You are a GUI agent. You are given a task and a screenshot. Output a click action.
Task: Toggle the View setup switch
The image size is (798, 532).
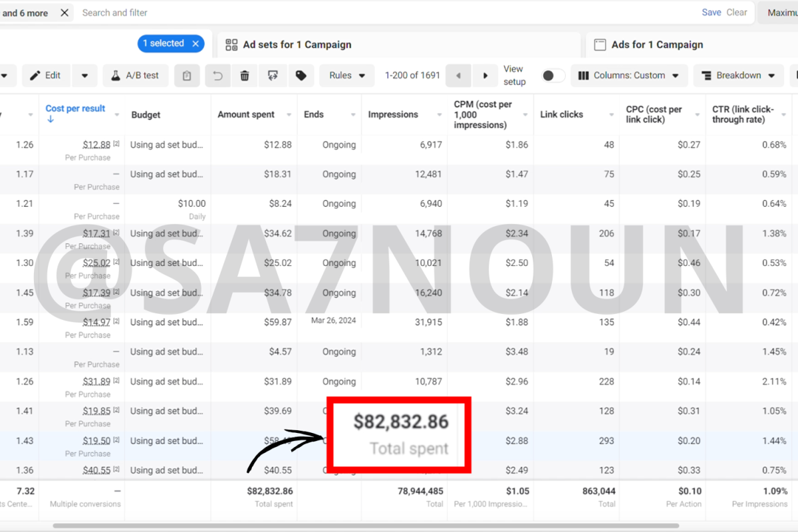(553, 76)
